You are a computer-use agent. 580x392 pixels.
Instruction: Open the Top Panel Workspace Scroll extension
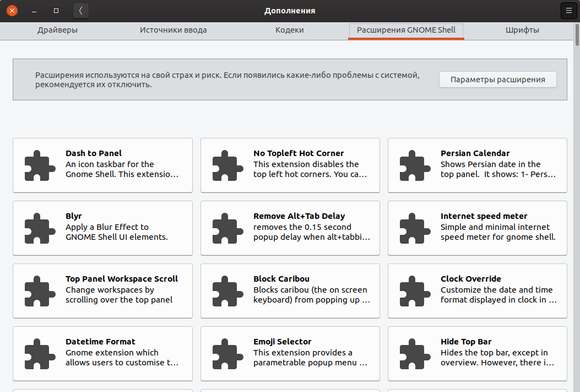[103, 291]
